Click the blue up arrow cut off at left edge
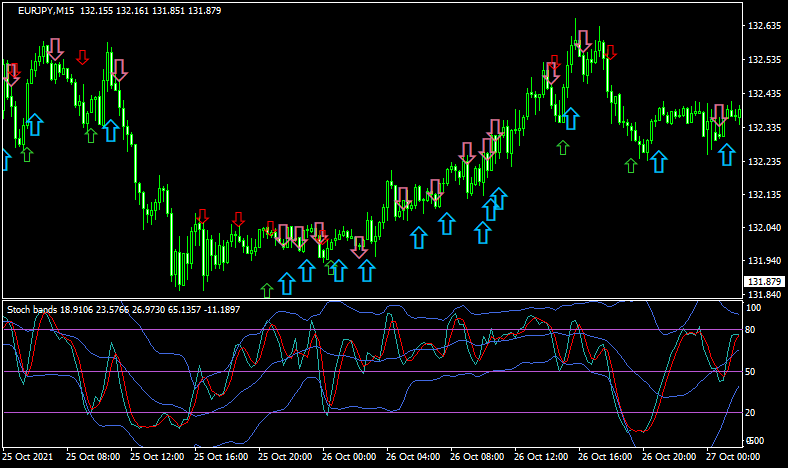Image resolution: width=788 pixels, height=468 pixels. (x=3, y=158)
